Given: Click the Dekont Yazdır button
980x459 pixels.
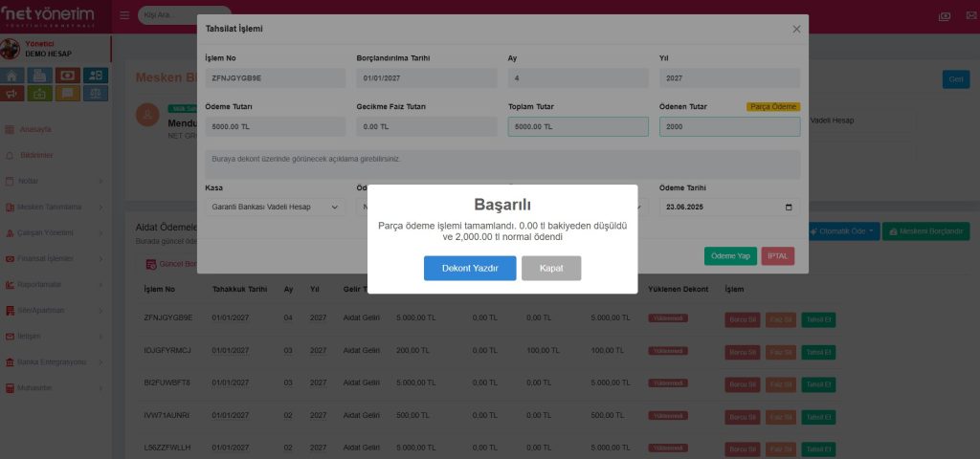Looking at the screenshot, I should (x=470, y=269).
